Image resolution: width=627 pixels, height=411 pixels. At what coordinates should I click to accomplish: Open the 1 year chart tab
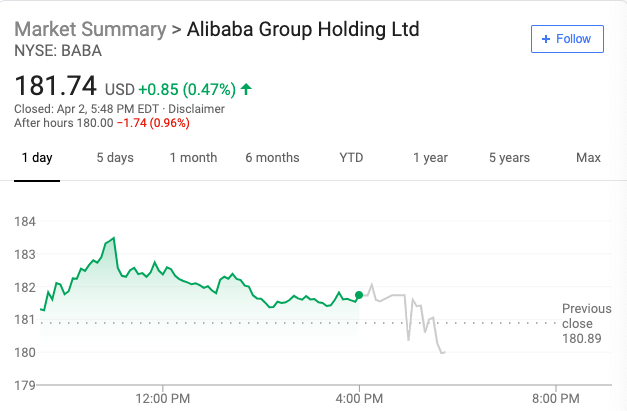pyautogui.click(x=430, y=158)
